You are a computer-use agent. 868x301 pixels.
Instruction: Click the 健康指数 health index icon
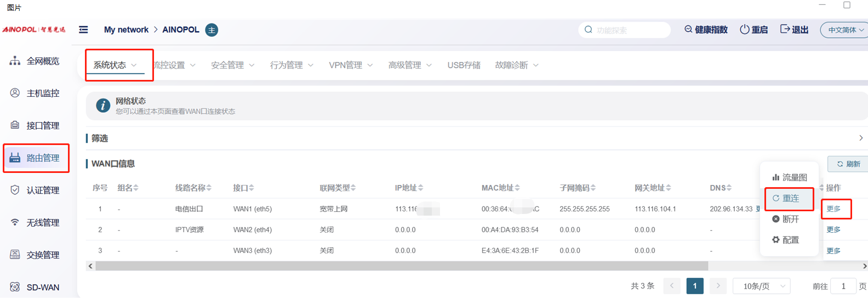688,30
